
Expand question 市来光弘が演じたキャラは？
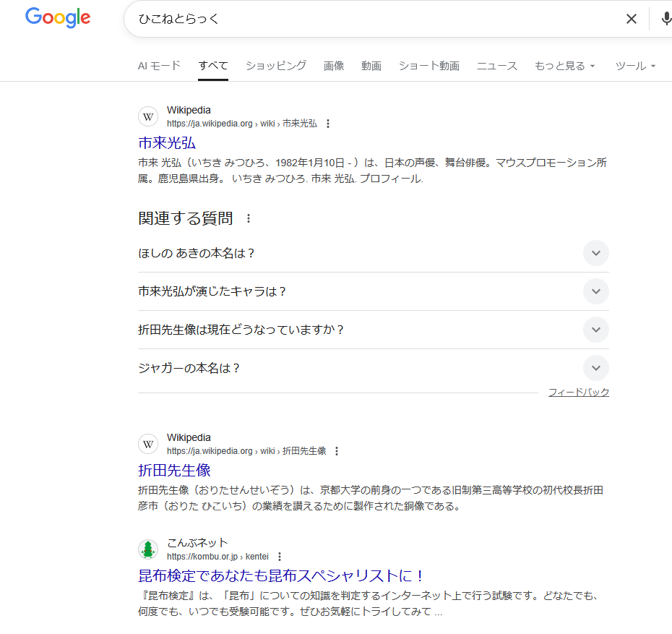click(x=595, y=291)
